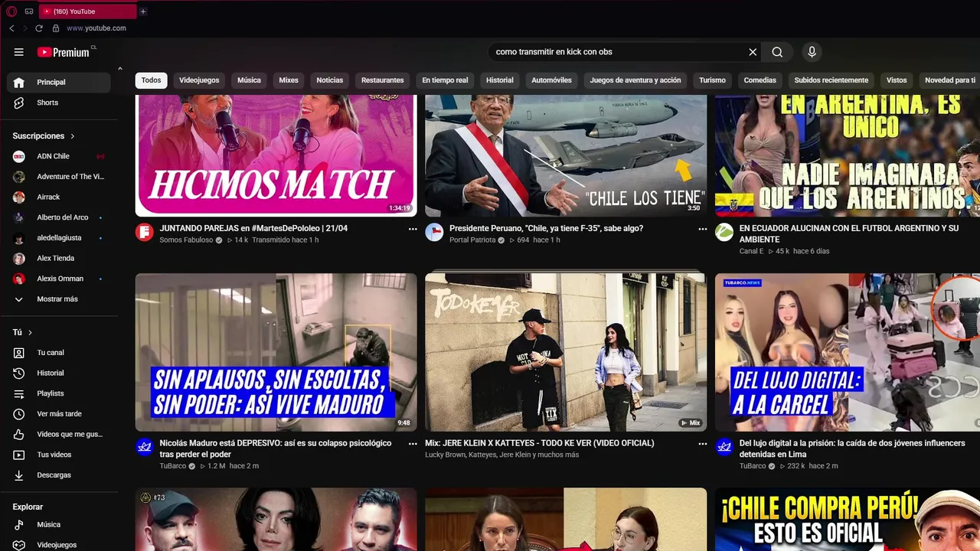Play TODO KE VER mix thumbnail
Screen dimensions: 980x551
point(566,353)
